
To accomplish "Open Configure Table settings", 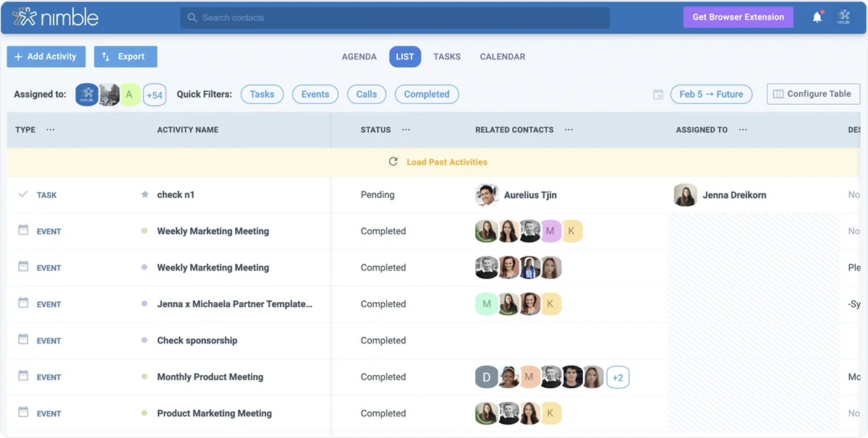I will tap(813, 94).
